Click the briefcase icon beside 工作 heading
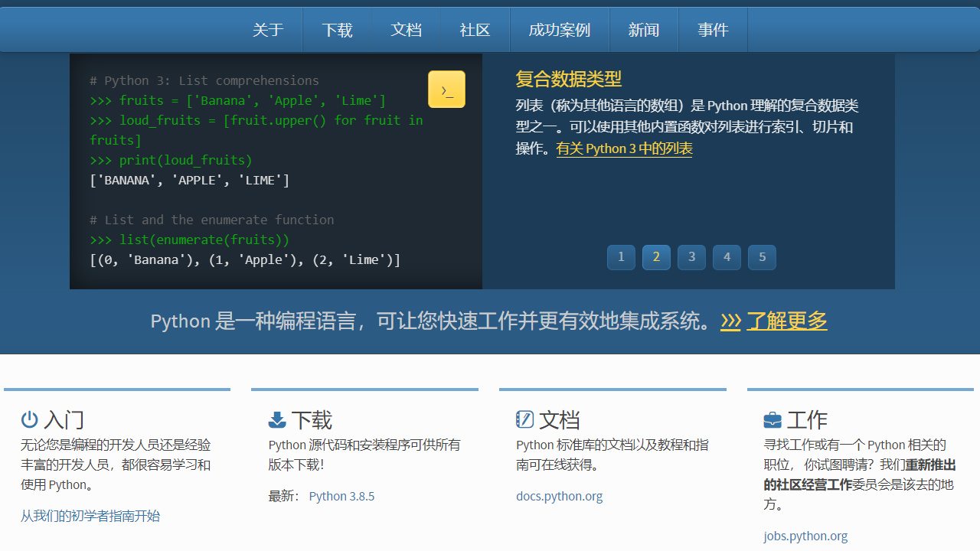Image resolution: width=980 pixels, height=551 pixels. pyautogui.click(x=772, y=419)
